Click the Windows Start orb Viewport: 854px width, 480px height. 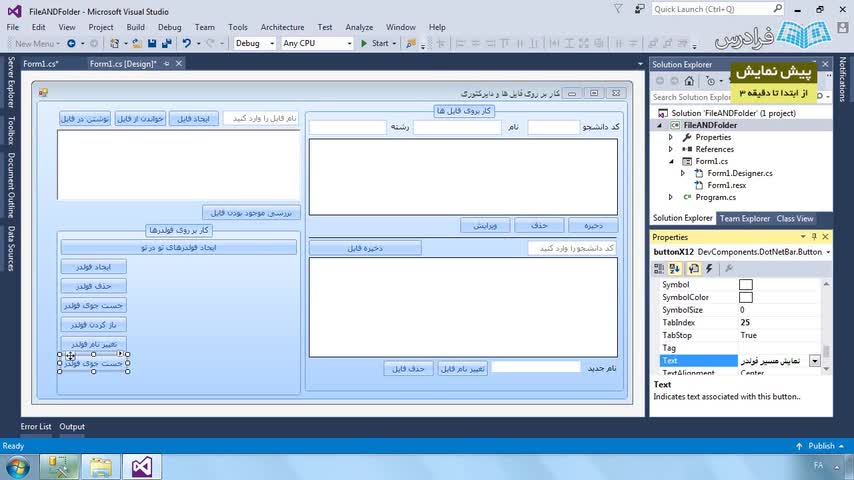pos(17,467)
